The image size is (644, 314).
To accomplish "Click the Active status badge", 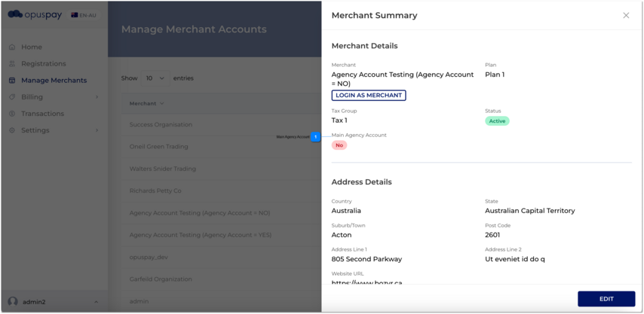I will tap(497, 121).
